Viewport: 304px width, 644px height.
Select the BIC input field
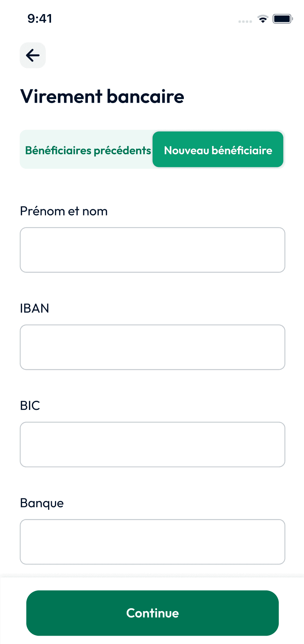(x=152, y=445)
